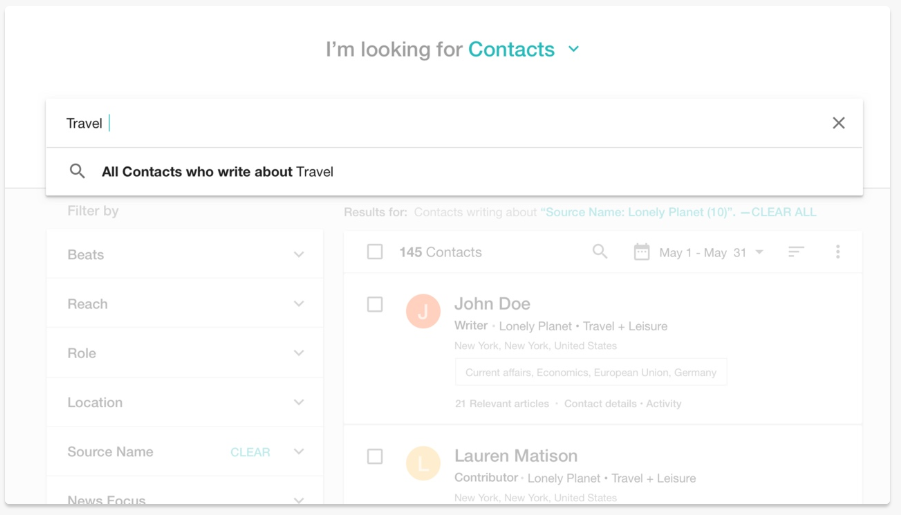This screenshot has width=901, height=515.
Task: Expand the Location filter row
Action: click(x=298, y=402)
